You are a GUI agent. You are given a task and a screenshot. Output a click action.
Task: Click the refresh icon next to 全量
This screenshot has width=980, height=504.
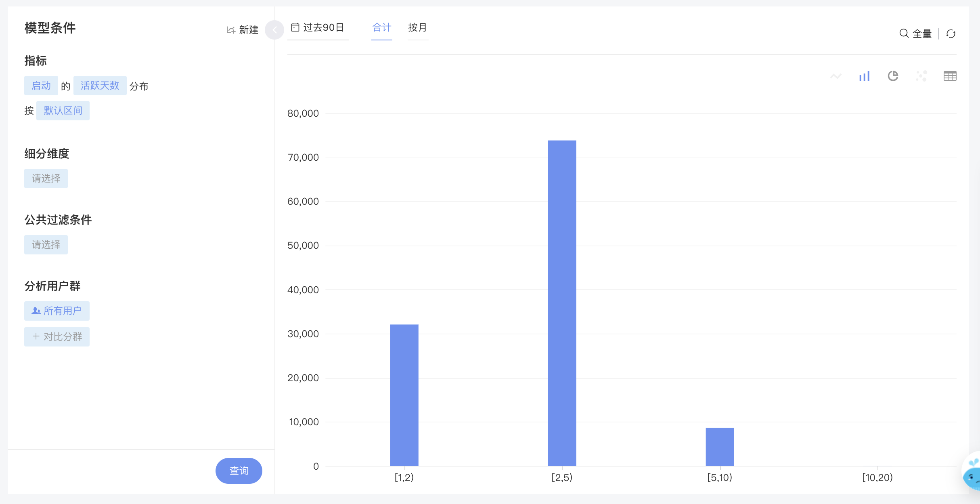coord(951,34)
